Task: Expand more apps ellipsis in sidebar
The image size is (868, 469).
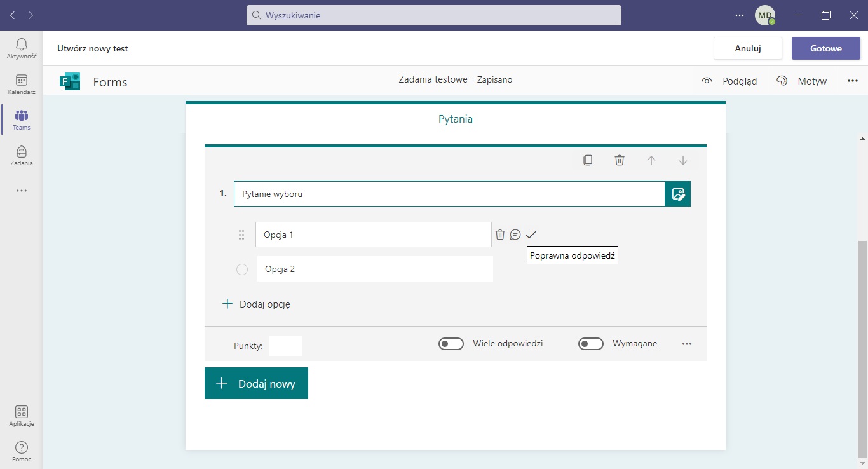Action: point(22,191)
